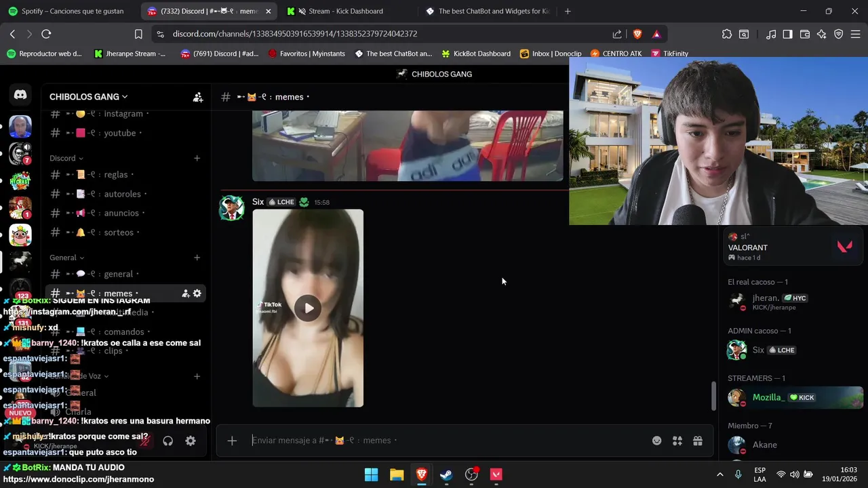This screenshot has height=488, width=868.
Task: Open Brave Wallet icon
Action: point(805,34)
